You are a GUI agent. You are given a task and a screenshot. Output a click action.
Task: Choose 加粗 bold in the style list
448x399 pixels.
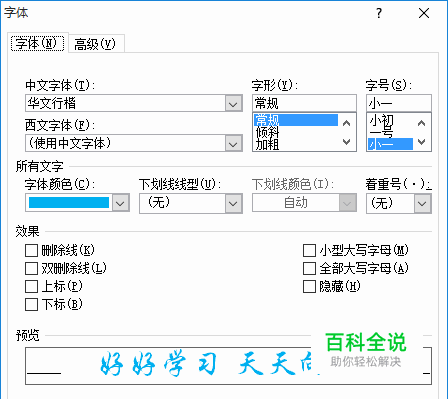point(268,145)
